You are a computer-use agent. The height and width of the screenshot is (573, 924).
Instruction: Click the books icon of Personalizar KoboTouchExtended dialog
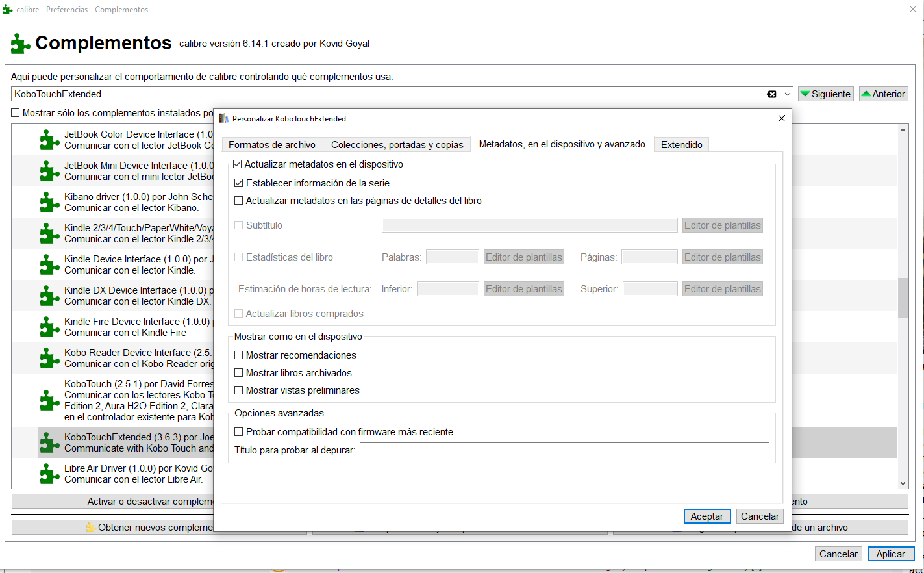(x=224, y=118)
